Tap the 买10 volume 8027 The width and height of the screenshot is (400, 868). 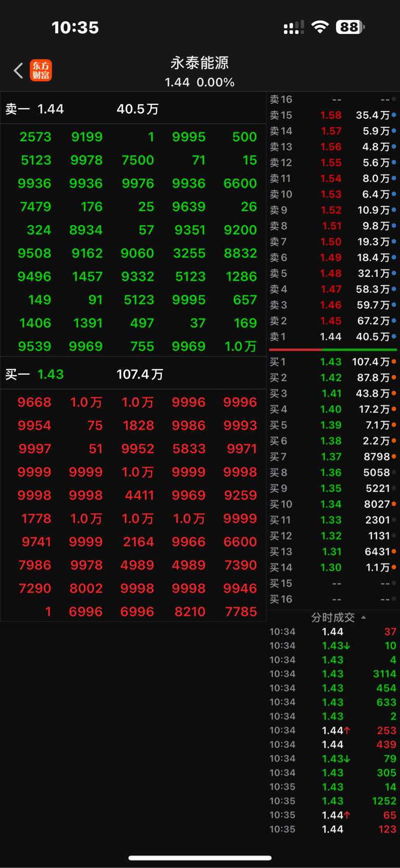point(377,504)
